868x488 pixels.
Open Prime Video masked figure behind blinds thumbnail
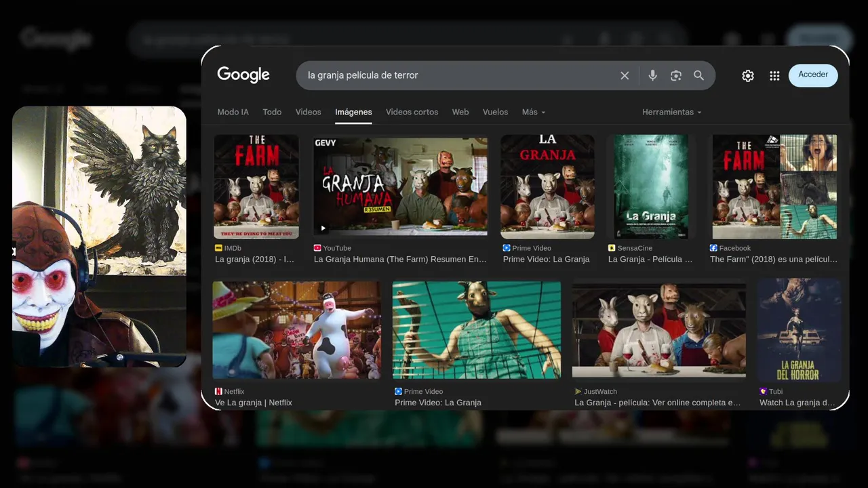pos(477,330)
